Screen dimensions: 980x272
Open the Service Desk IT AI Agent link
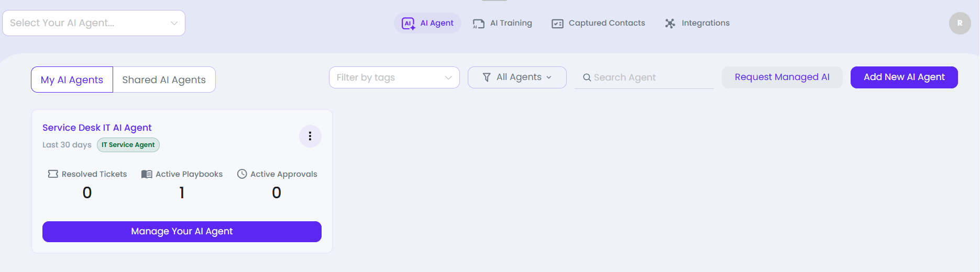click(97, 128)
